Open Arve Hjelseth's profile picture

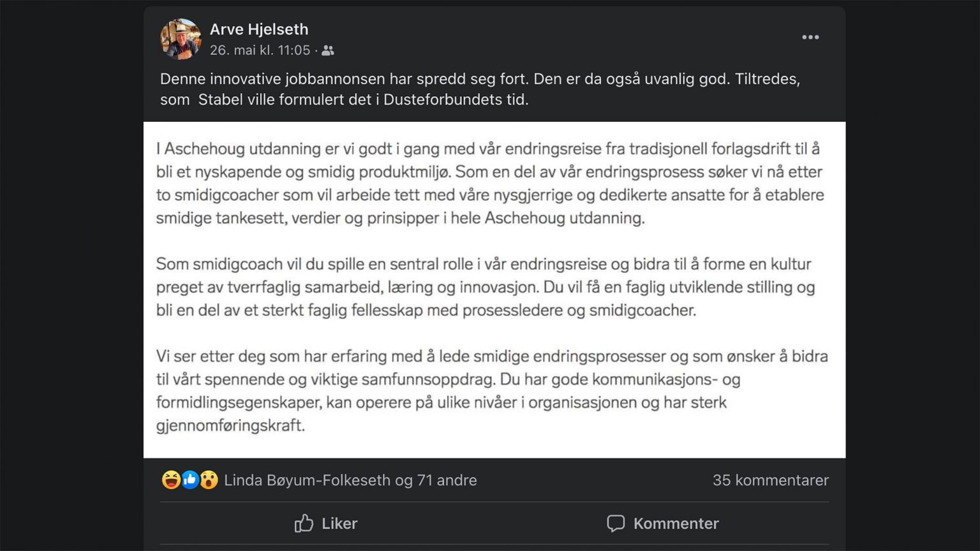click(180, 39)
